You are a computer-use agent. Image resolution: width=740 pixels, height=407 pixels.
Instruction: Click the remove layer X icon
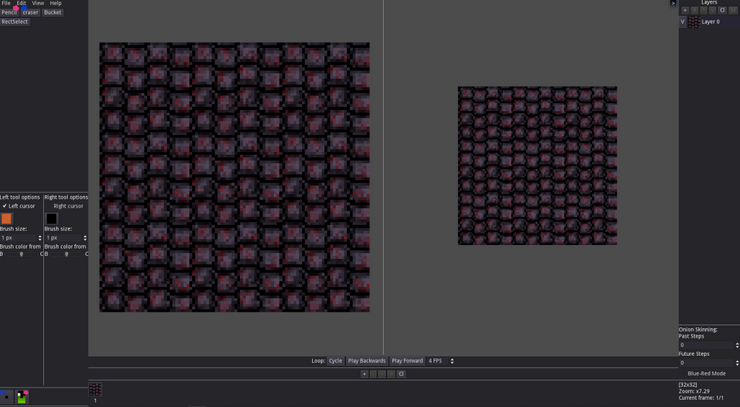(695, 10)
